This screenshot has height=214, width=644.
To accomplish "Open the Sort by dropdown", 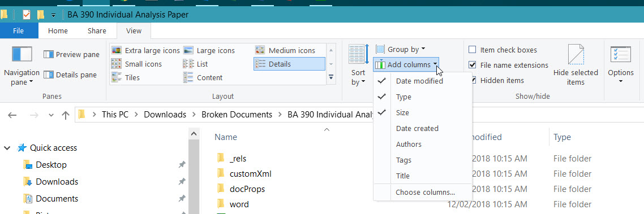I will tap(358, 65).
